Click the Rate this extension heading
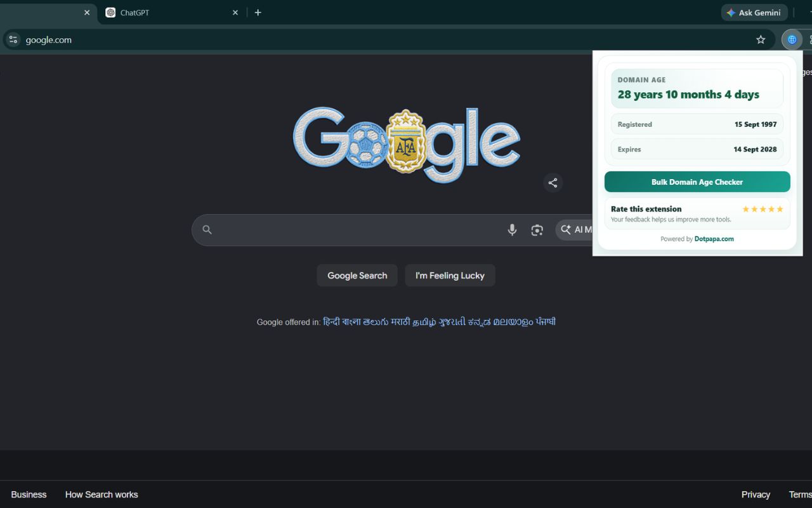 pyautogui.click(x=646, y=209)
